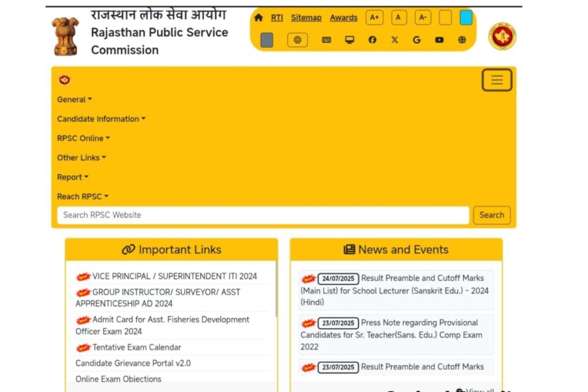This screenshot has width=588, height=392.
Task: Open the settings gear button
Action: click(297, 40)
